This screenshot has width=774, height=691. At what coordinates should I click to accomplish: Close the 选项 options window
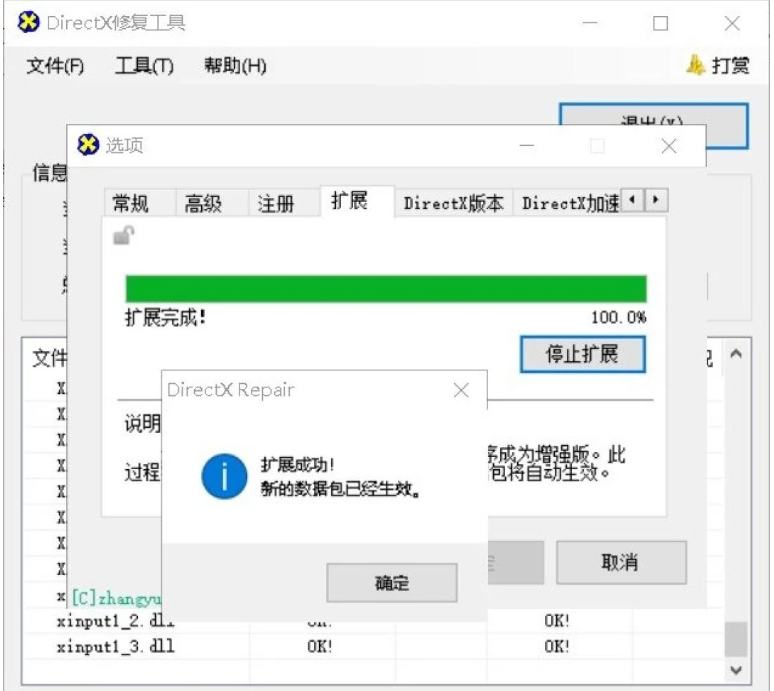click(x=669, y=146)
